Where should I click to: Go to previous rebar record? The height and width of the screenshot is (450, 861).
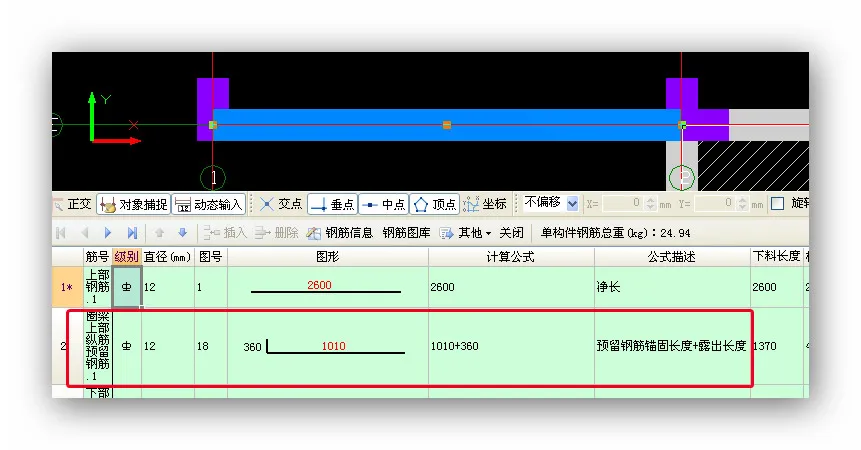[x=85, y=233]
